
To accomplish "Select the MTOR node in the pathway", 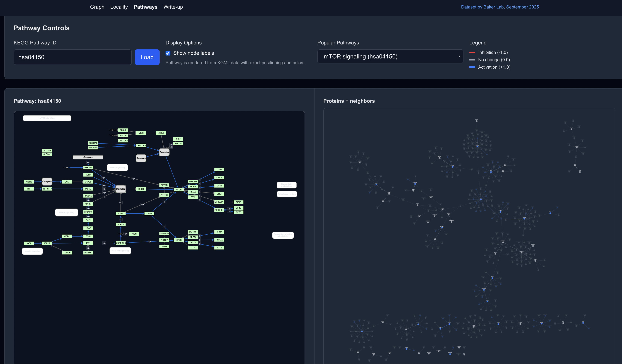I will 178,189.
